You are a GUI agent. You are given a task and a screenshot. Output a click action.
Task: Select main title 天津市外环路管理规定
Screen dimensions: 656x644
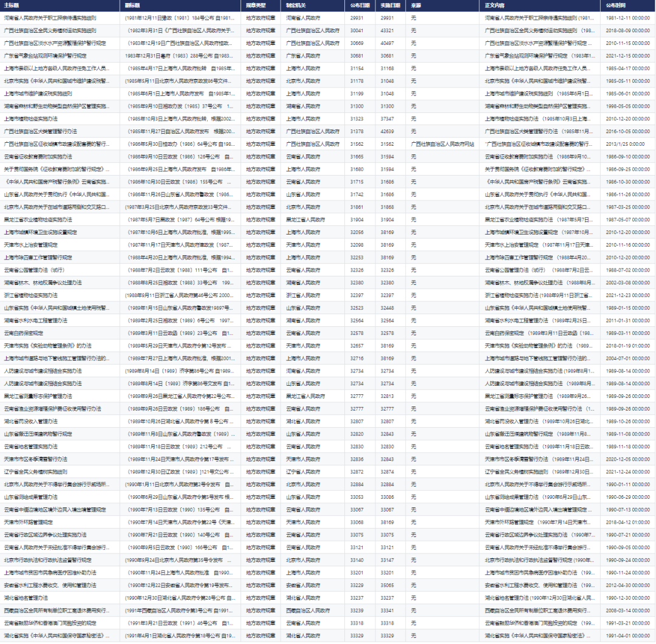[x=29, y=522]
